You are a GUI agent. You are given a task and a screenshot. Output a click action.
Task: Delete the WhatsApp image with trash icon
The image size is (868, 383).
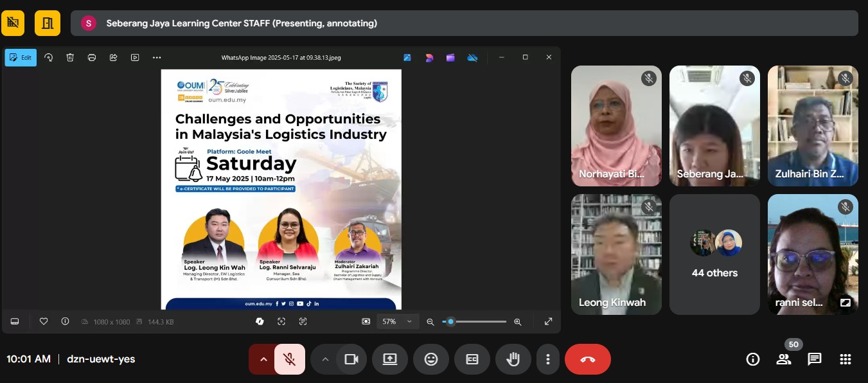coord(70,57)
